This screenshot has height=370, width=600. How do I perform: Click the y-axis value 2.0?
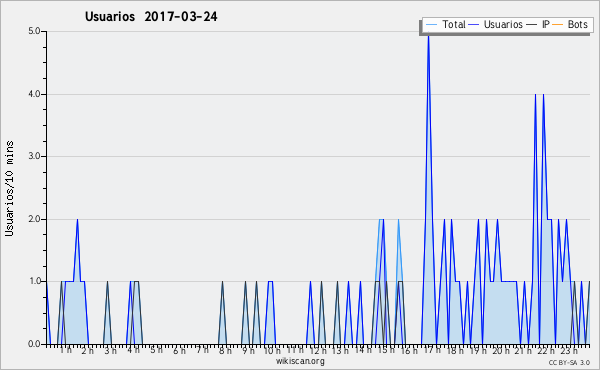point(34,219)
